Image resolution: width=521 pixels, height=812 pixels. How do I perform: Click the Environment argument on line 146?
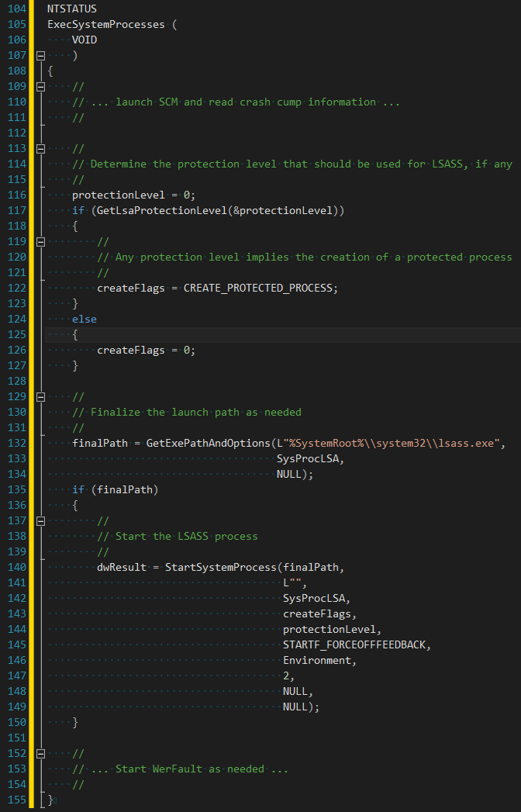[x=316, y=660]
